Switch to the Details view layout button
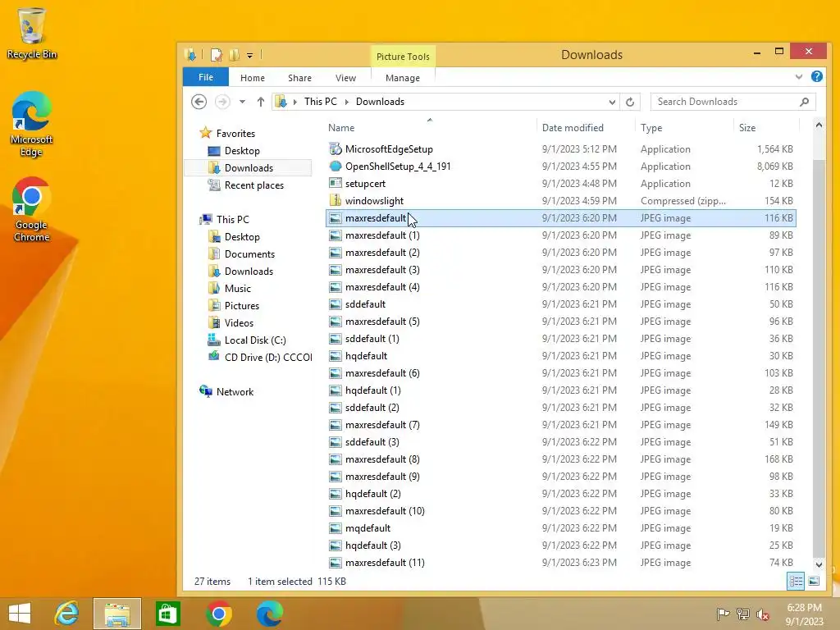840x630 pixels. (x=796, y=581)
